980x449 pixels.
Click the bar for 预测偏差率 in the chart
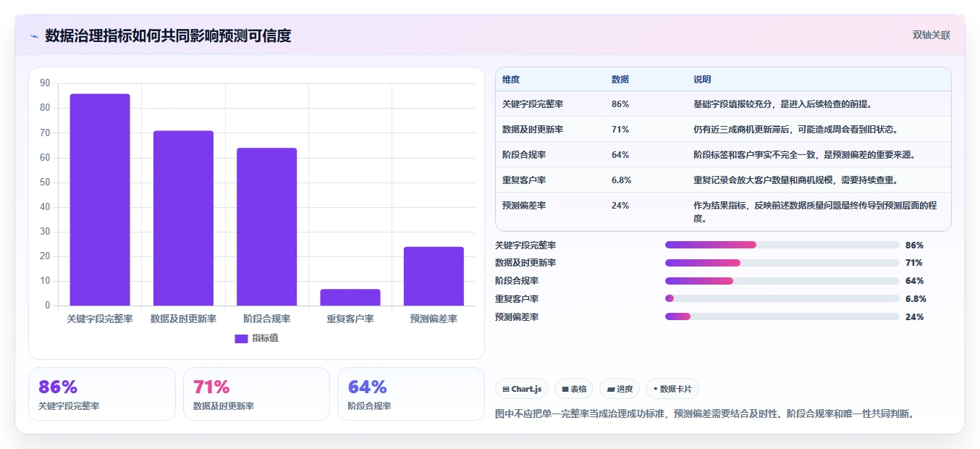[434, 277]
